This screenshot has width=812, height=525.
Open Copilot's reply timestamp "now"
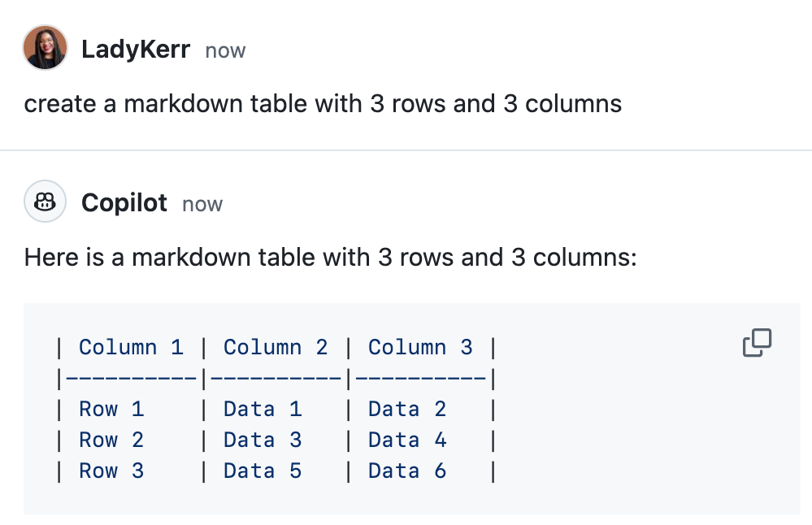pyautogui.click(x=202, y=204)
